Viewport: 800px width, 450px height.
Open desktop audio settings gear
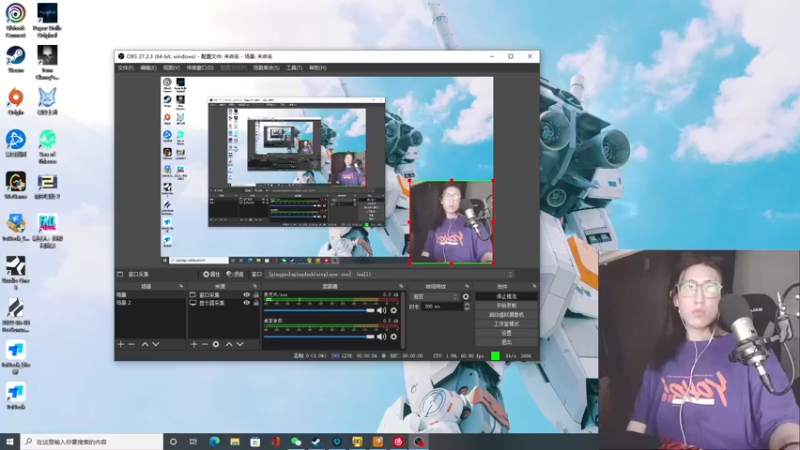[x=394, y=336]
